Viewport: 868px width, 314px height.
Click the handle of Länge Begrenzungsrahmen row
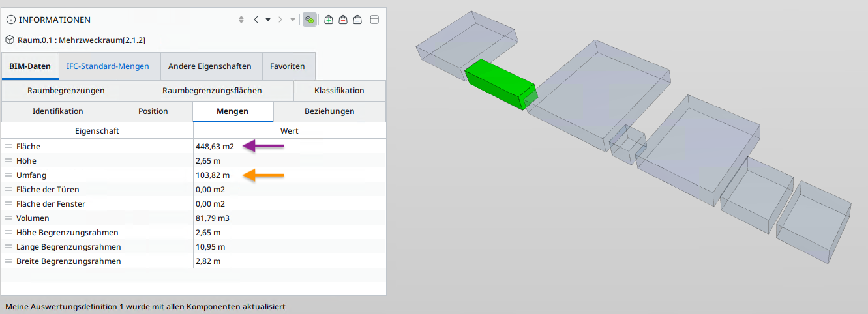click(x=8, y=247)
